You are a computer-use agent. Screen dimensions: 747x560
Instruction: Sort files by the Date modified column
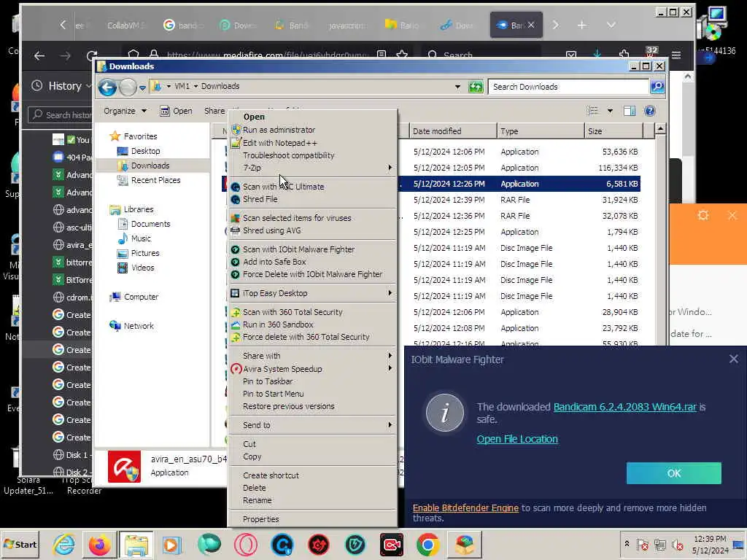pos(452,131)
